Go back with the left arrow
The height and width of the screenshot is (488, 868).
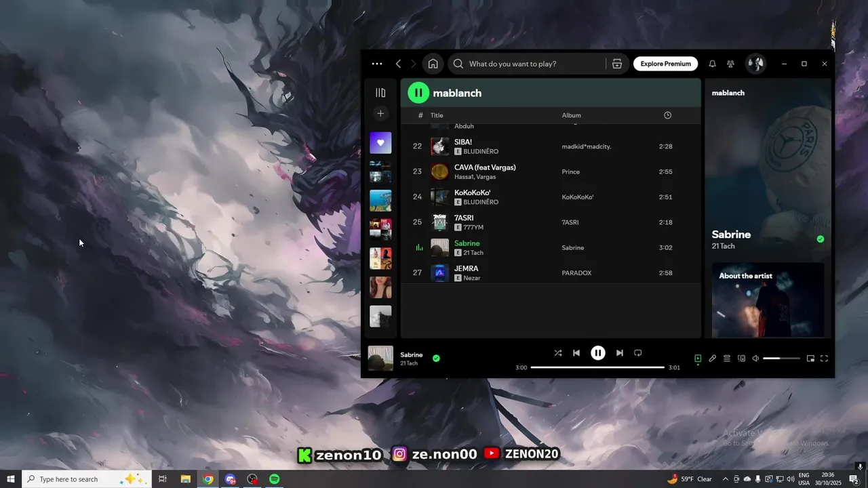click(x=399, y=64)
